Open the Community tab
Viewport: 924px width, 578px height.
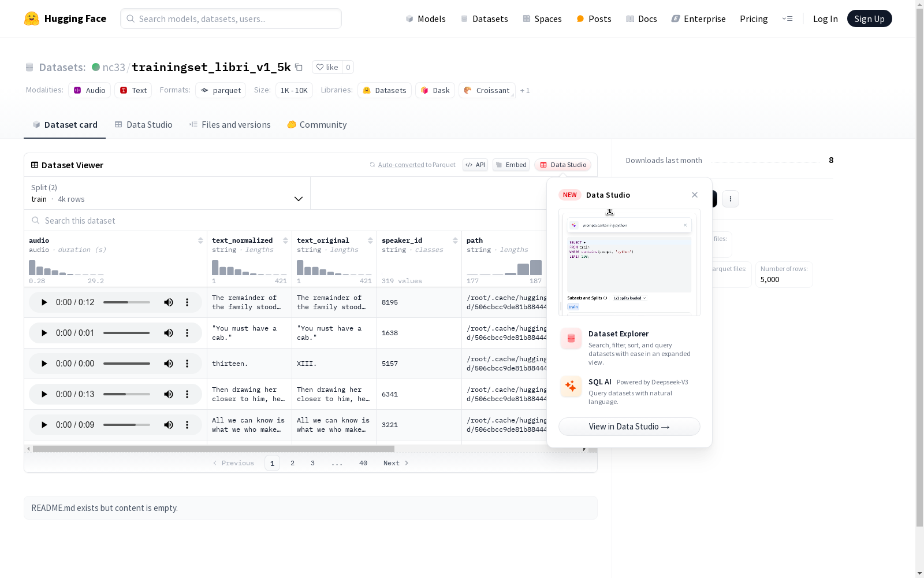[x=317, y=125]
